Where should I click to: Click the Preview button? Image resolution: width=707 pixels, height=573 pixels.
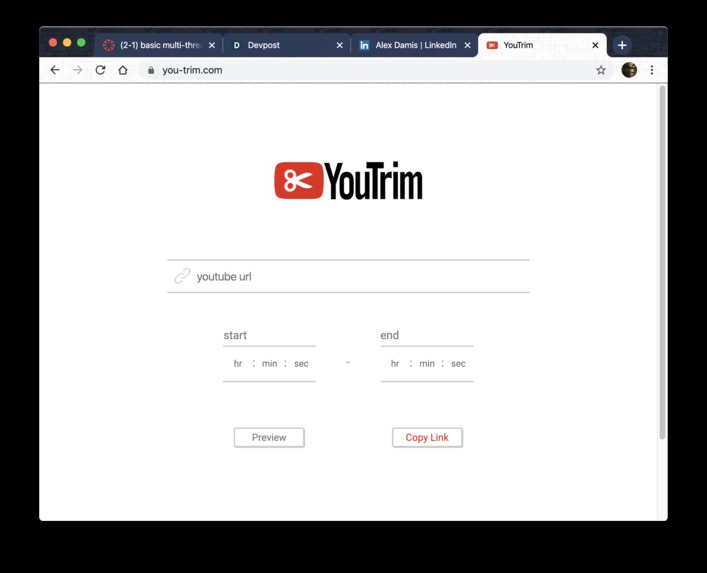(269, 437)
